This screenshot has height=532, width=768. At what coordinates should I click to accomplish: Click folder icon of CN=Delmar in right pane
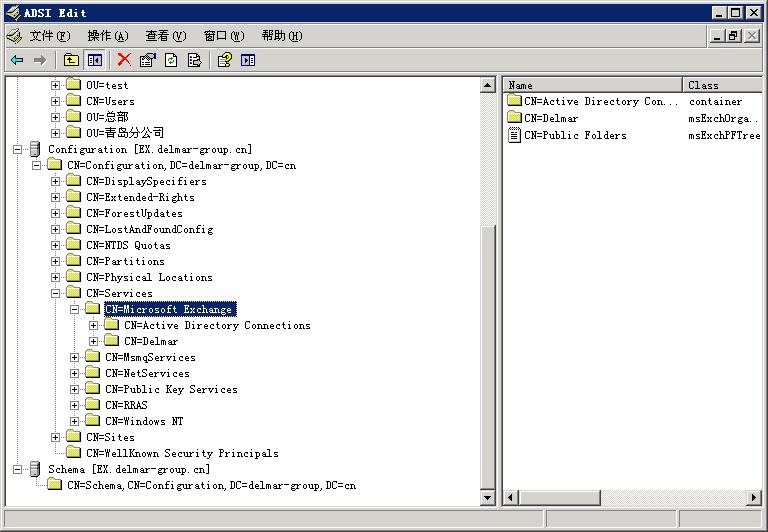[514, 117]
